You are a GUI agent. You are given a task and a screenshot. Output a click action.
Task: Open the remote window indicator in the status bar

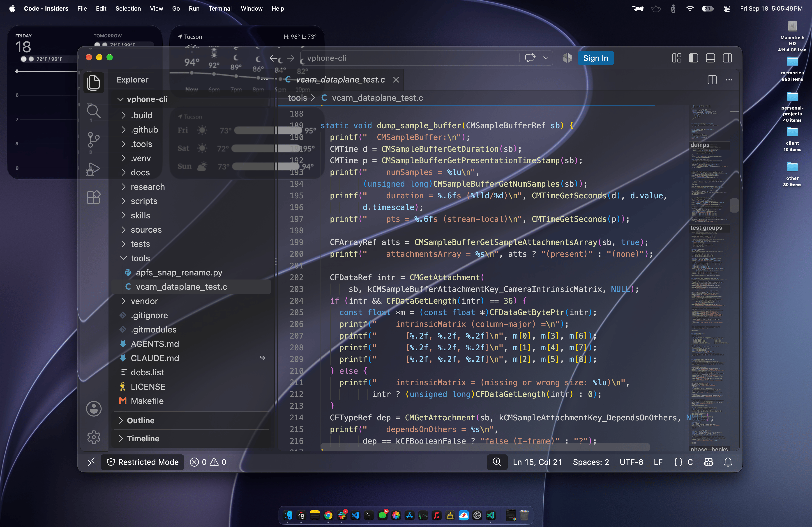(91, 462)
